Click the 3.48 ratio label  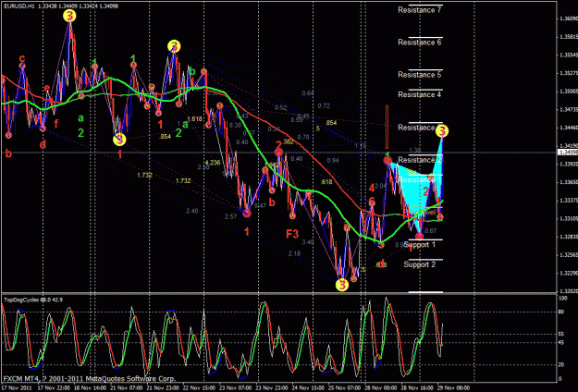[x=308, y=242]
